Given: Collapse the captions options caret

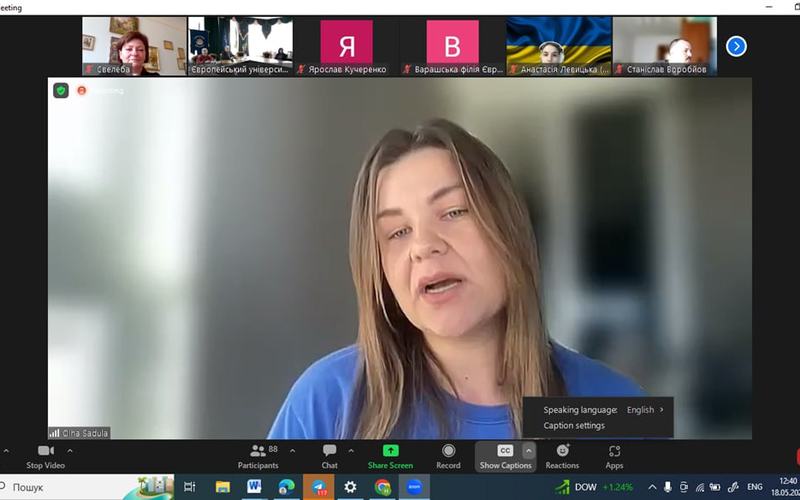Looking at the screenshot, I should coord(529,451).
